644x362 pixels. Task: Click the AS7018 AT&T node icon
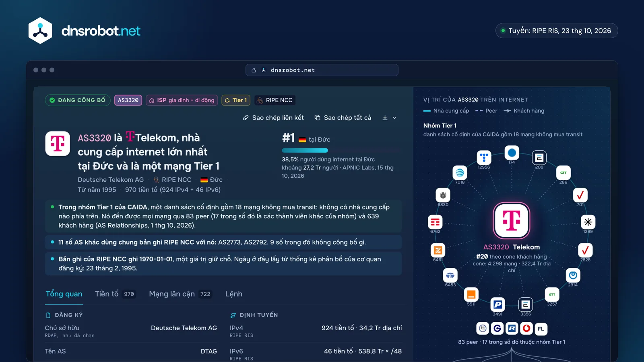(x=460, y=173)
